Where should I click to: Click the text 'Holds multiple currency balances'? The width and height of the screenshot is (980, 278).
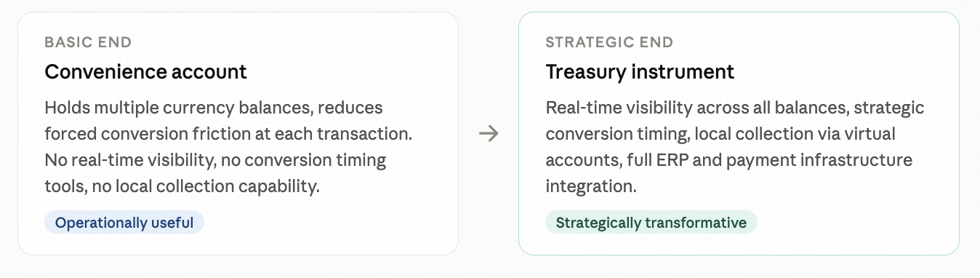pyautogui.click(x=177, y=108)
